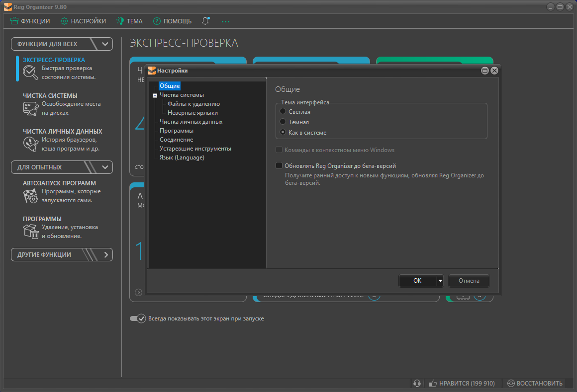Toggle Команды в контекстном меню Windows checkbox
Screen dimensions: 577x392
[x=279, y=150]
